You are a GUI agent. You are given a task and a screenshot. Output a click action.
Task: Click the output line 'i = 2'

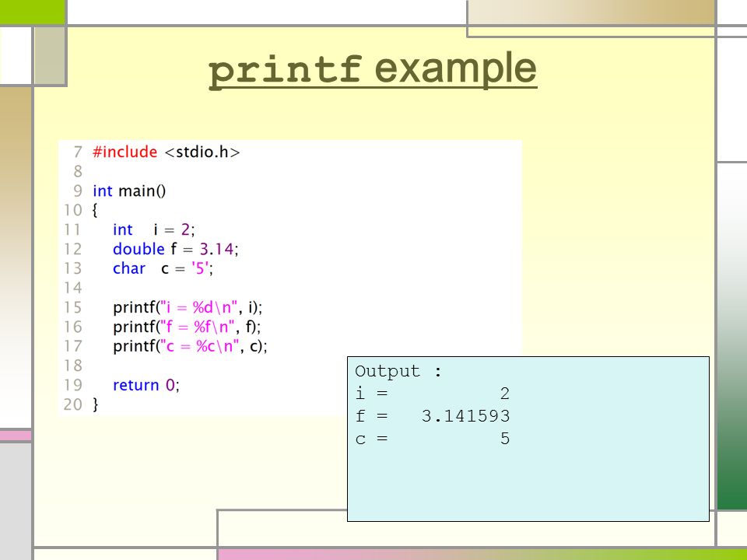click(x=433, y=394)
